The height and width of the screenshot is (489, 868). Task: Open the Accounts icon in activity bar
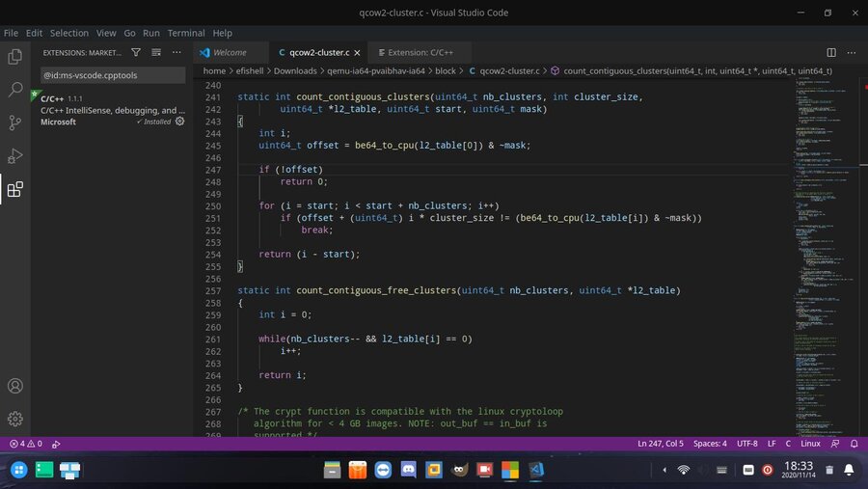click(14, 386)
